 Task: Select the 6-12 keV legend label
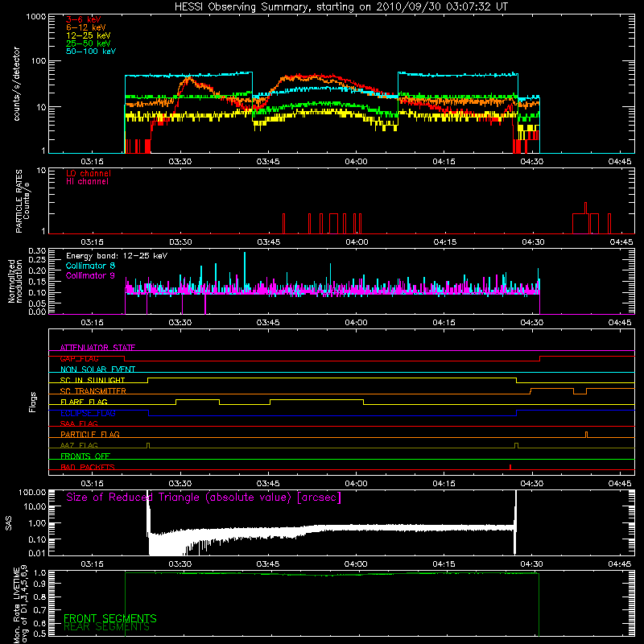coord(85,27)
